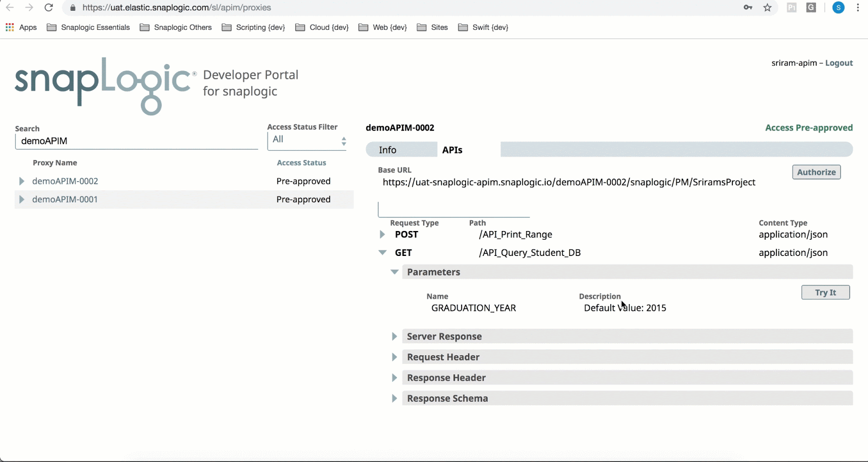Click the Try It button
This screenshot has width=868, height=462.
tap(826, 292)
